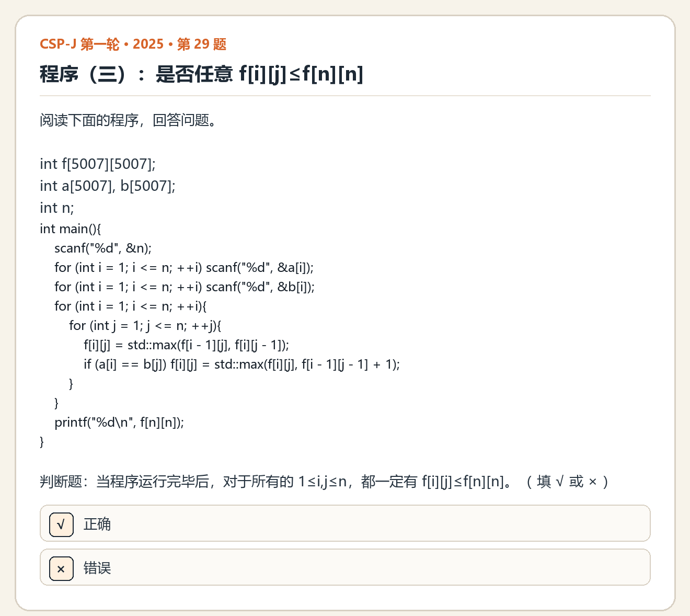
Task: Click the if (a[i] == b[j]) line
Action: pyautogui.click(x=242, y=364)
